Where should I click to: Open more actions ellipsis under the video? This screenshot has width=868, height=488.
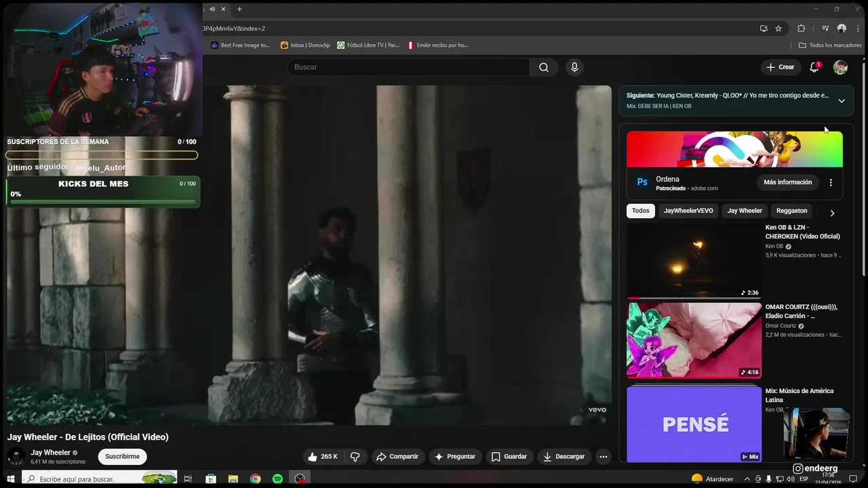point(603,457)
